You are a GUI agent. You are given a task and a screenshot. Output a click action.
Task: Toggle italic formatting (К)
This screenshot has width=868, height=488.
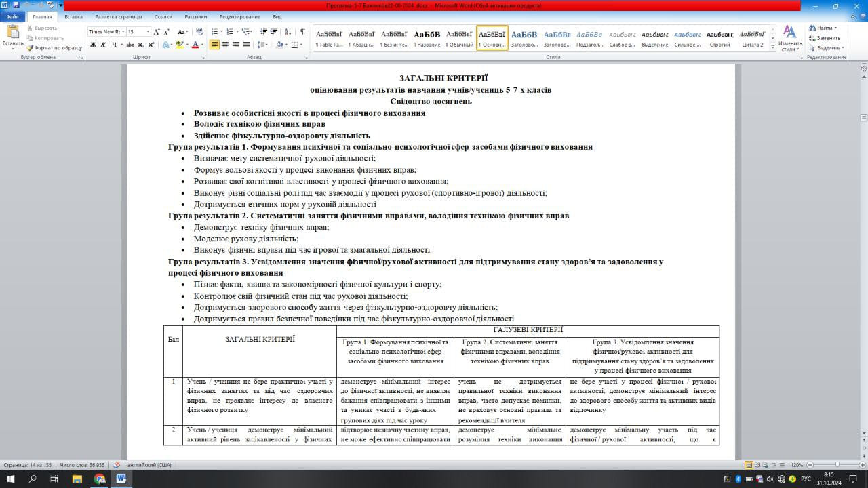click(103, 45)
